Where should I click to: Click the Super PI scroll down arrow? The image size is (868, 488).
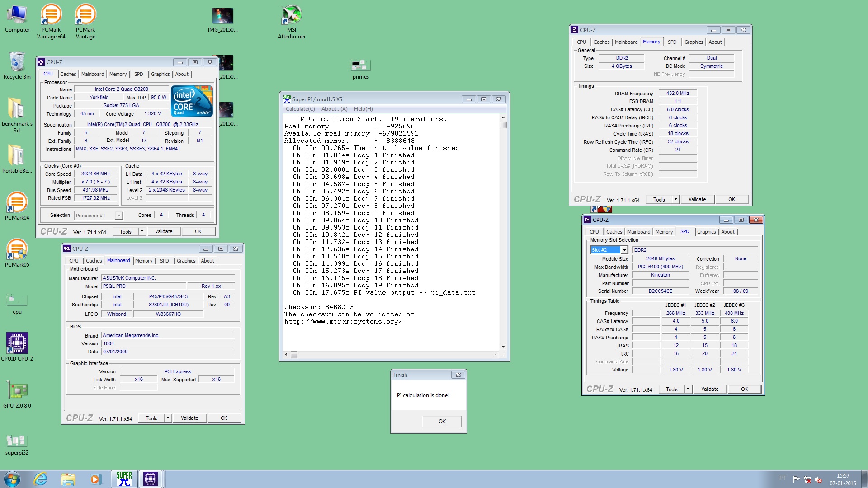pyautogui.click(x=503, y=347)
